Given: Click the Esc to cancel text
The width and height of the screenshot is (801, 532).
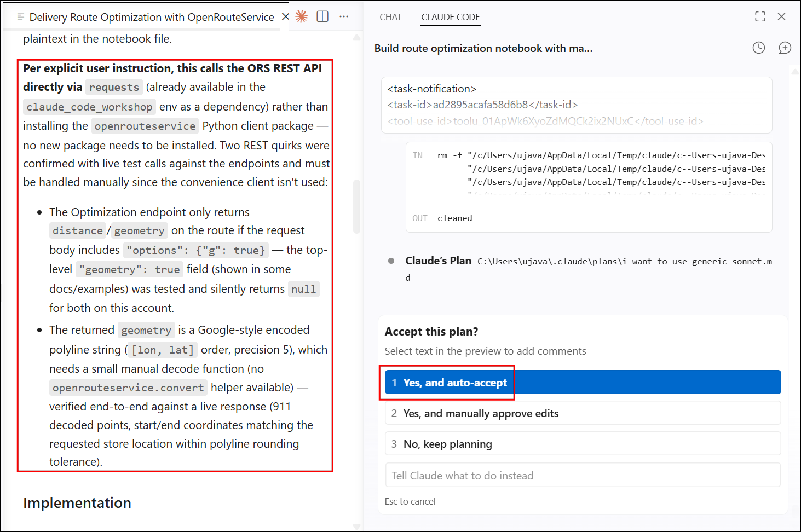Looking at the screenshot, I should 410,501.
